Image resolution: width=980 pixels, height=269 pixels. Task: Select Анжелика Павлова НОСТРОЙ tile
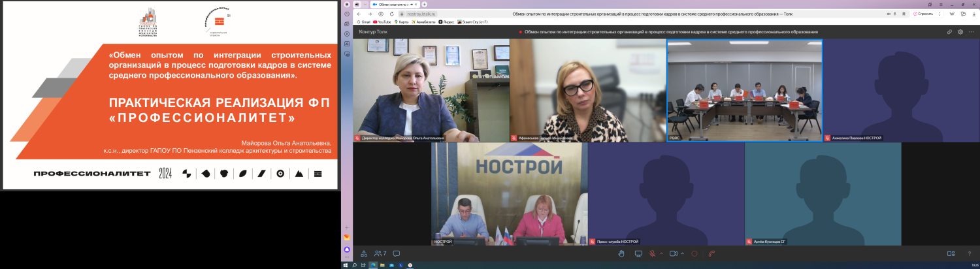(x=901, y=90)
